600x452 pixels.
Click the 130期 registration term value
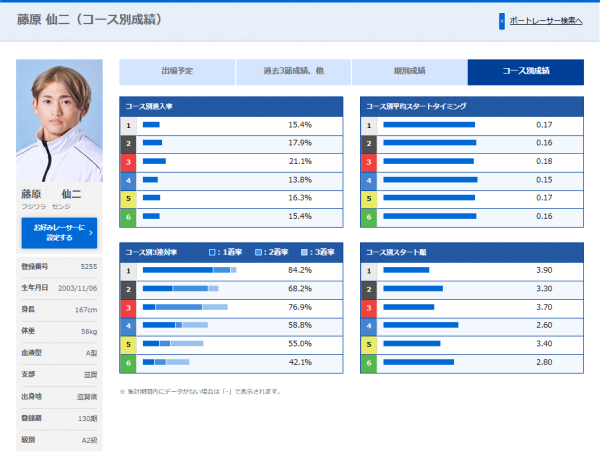(88, 419)
